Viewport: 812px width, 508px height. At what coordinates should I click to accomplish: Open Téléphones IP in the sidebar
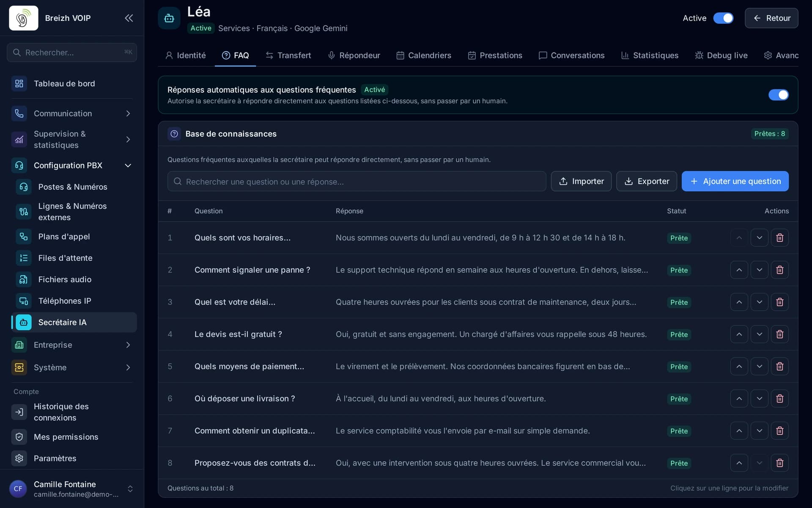(74, 301)
